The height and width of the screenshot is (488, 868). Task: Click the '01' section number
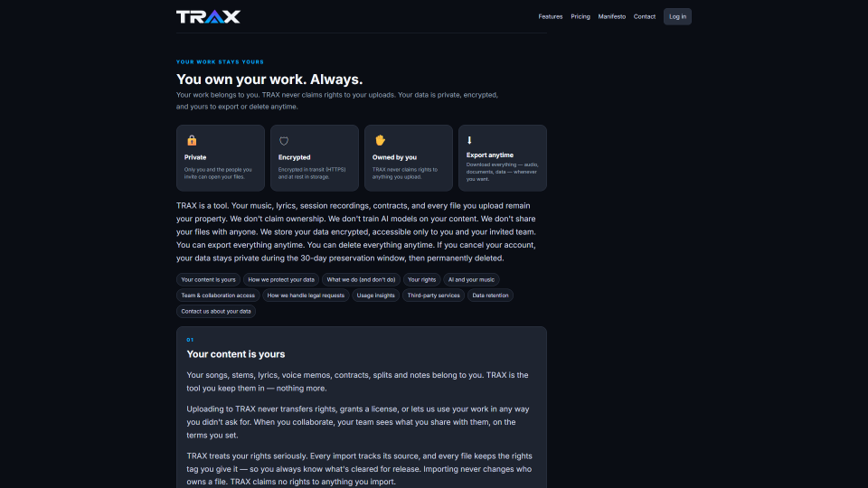click(190, 340)
